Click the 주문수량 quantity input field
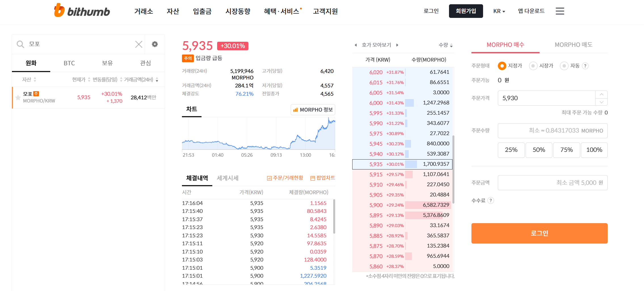Viewport: 644px width, 291px height. [552, 131]
